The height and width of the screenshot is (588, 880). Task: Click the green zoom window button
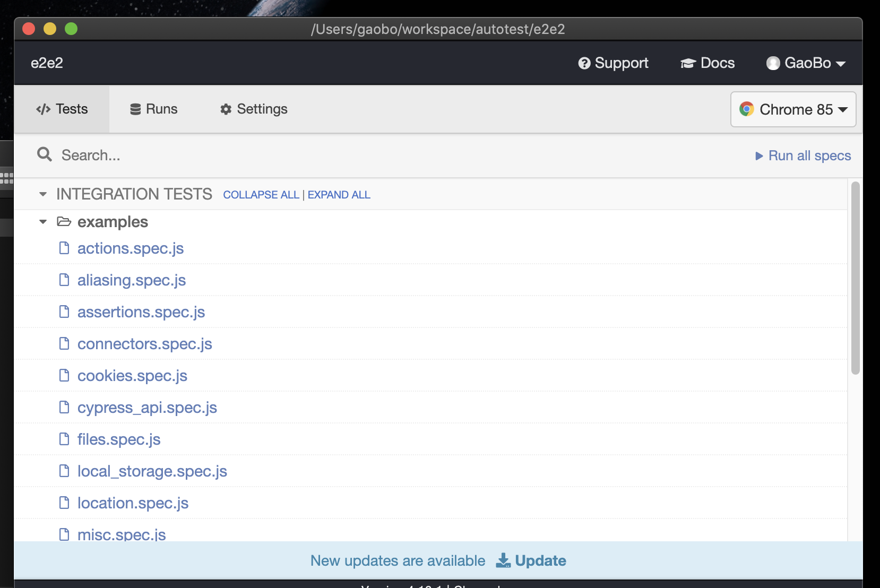point(71,29)
